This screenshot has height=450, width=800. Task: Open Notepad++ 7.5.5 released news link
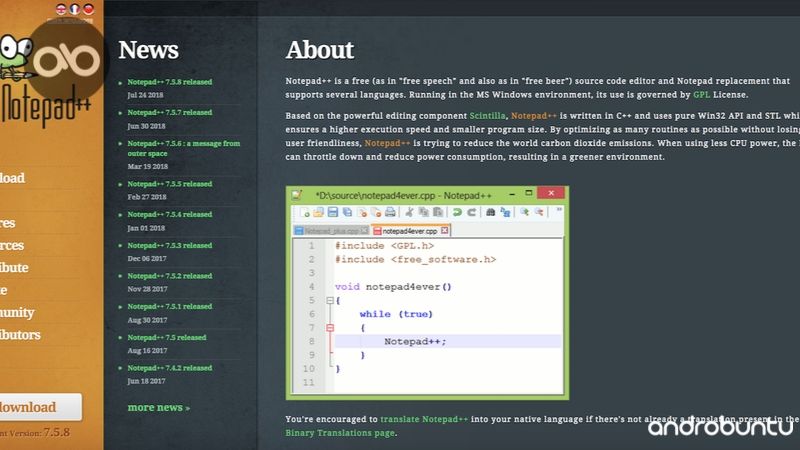coord(169,184)
